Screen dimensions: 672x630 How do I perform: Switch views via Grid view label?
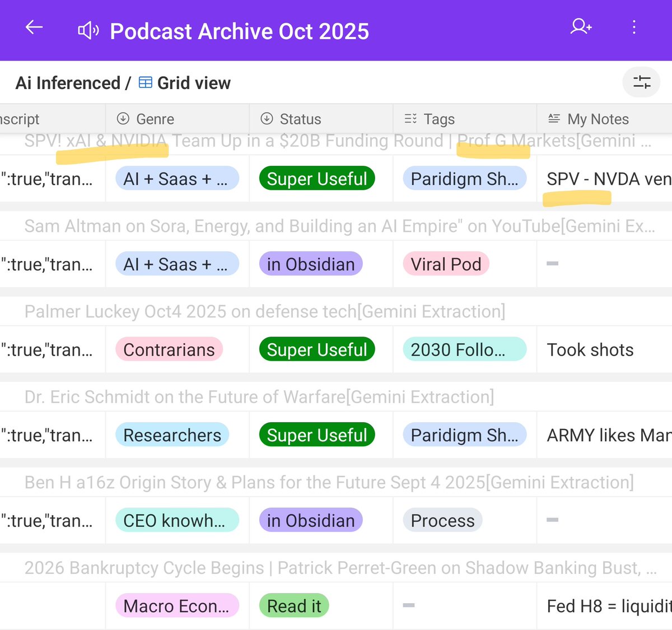click(x=194, y=83)
